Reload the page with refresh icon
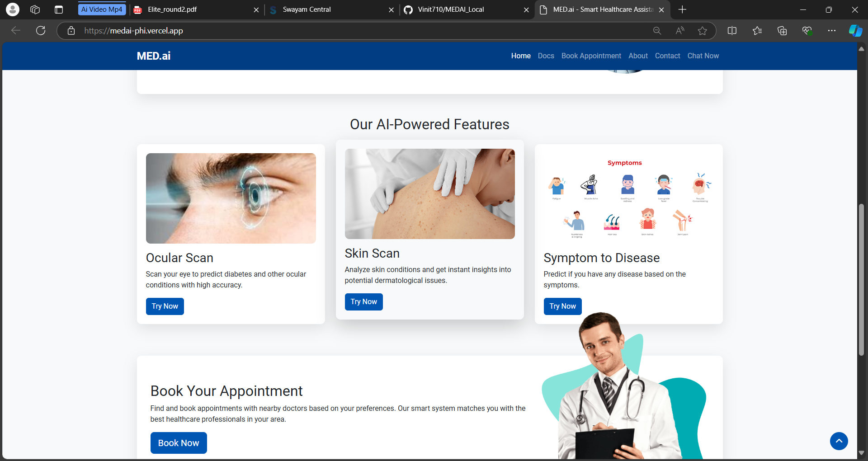868x461 pixels. point(41,30)
